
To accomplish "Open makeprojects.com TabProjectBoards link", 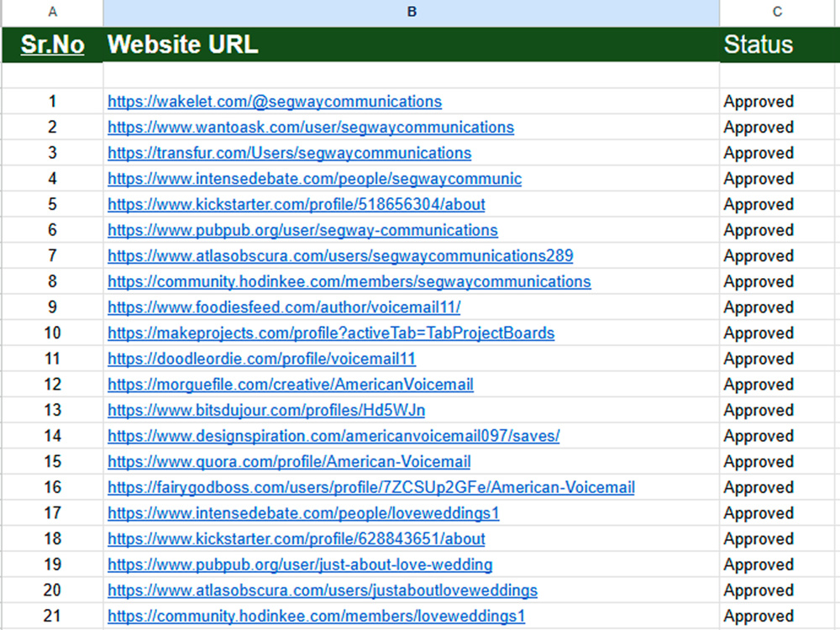I will pyautogui.click(x=331, y=333).
